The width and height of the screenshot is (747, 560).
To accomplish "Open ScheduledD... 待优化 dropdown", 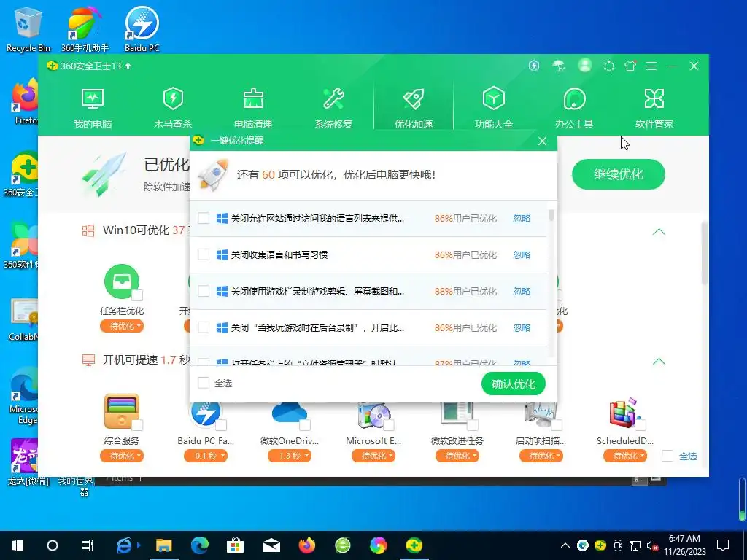I will tap(625, 456).
